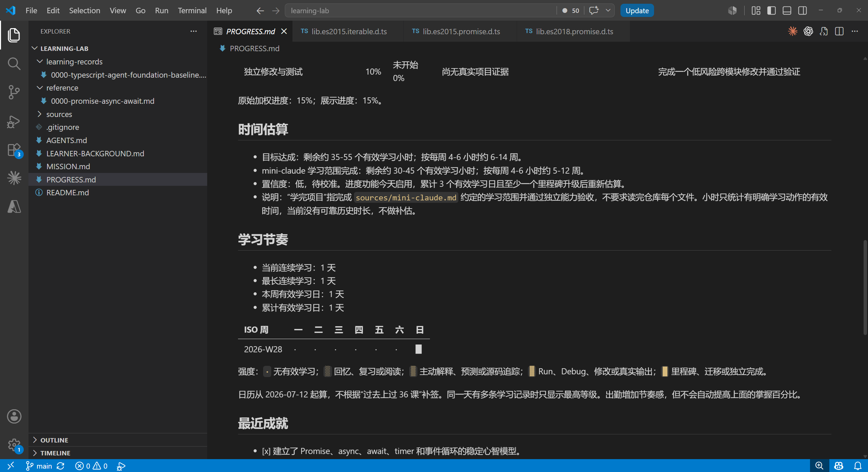Switch to lib.es2015.promise.d.ts tab
The width and height of the screenshot is (868, 472).
(460, 32)
